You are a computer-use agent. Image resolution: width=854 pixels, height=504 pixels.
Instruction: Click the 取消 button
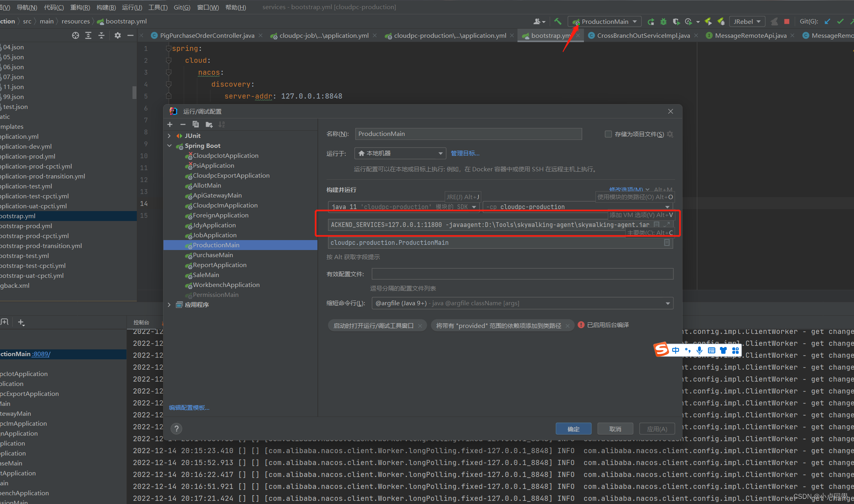(x=615, y=429)
